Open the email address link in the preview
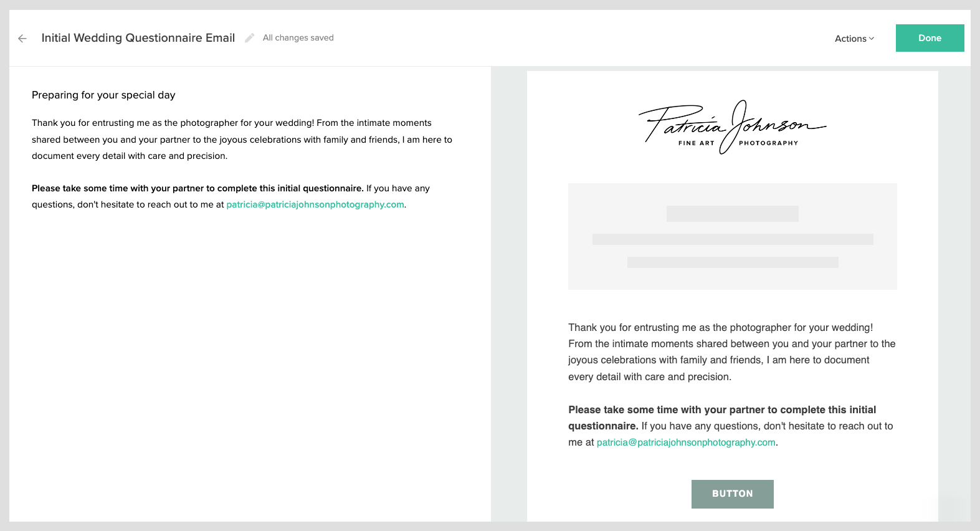Image resolution: width=980 pixels, height=531 pixels. [x=686, y=442]
